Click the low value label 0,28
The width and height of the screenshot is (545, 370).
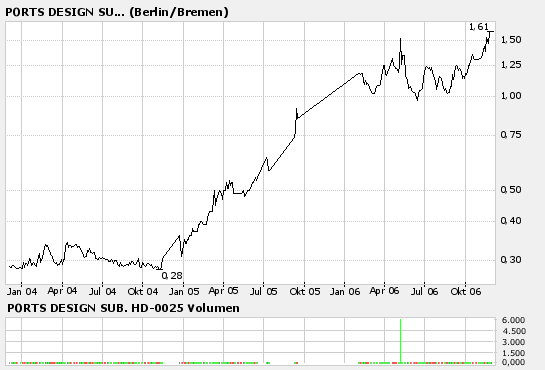172,276
